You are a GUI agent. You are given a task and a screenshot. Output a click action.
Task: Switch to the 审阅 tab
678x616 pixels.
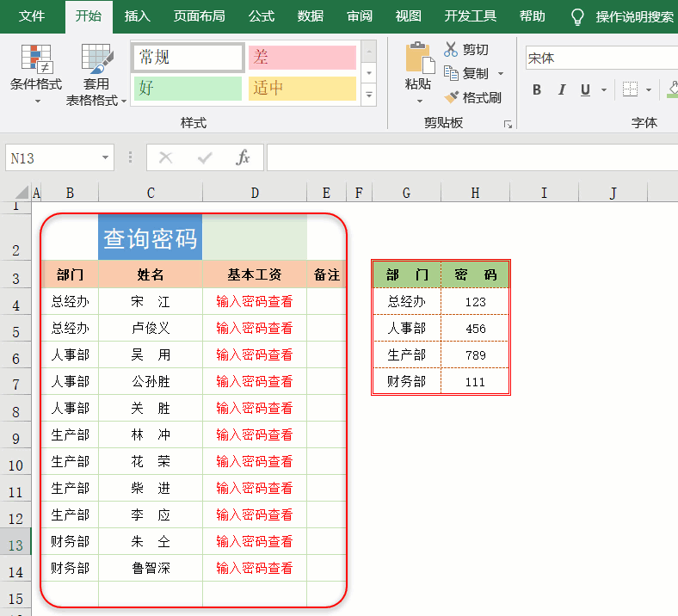(360, 16)
